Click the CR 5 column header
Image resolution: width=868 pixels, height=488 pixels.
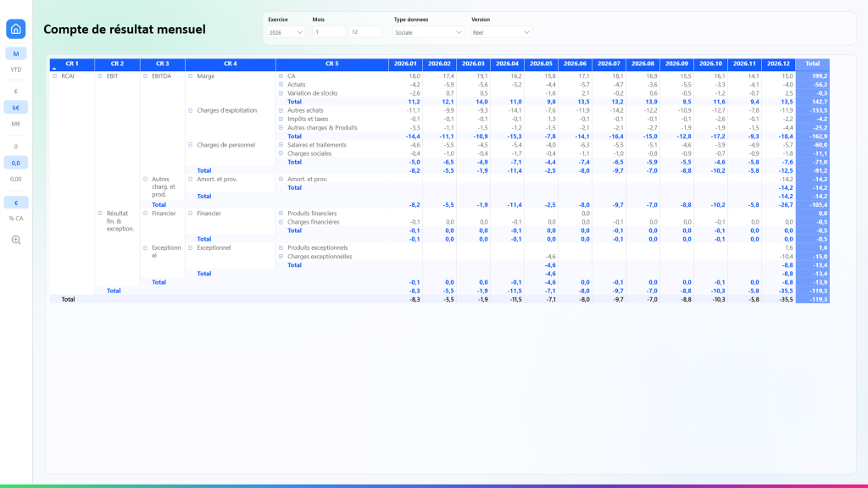point(332,64)
